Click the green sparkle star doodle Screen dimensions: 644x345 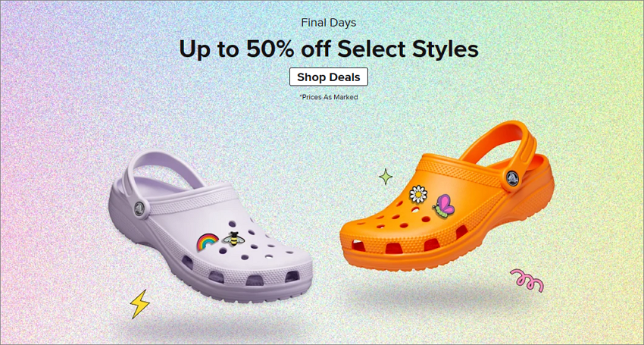386,177
